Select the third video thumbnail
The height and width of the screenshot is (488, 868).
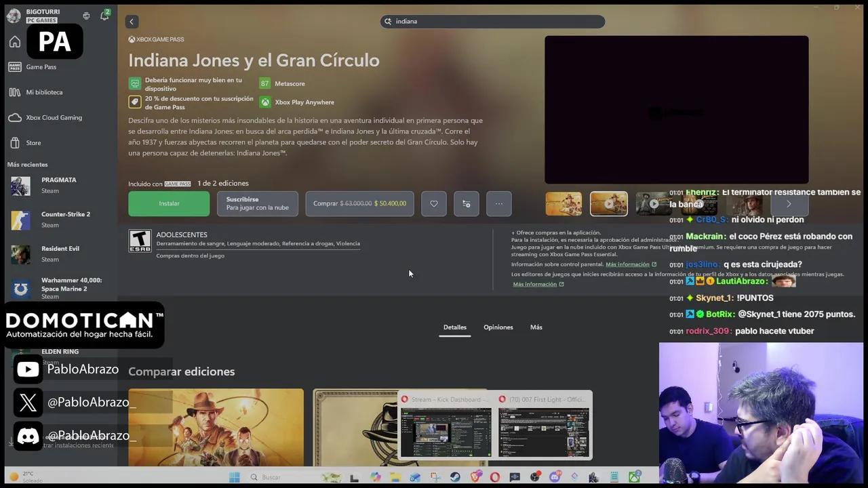(652, 203)
